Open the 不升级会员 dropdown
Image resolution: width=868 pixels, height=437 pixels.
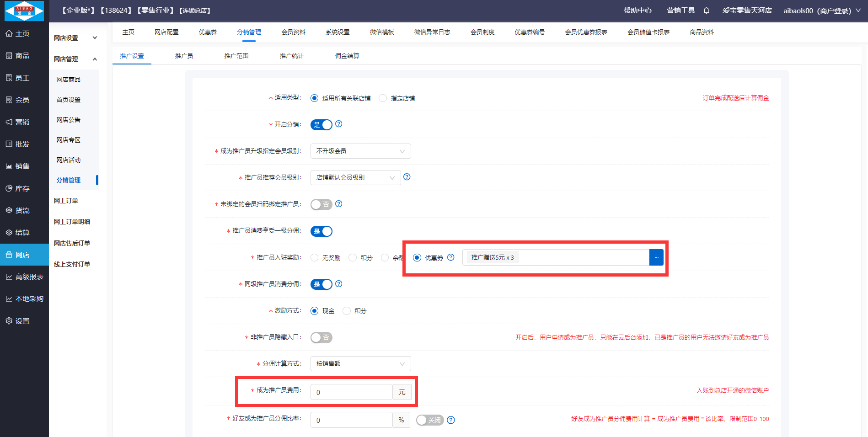tap(360, 151)
